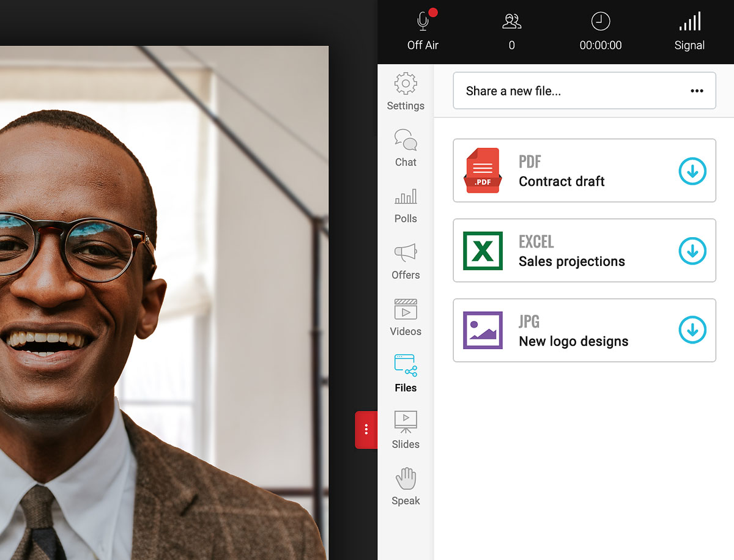The width and height of the screenshot is (734, 560).
Task: Download the Sales projections Excel file
Action: [692, 251]
